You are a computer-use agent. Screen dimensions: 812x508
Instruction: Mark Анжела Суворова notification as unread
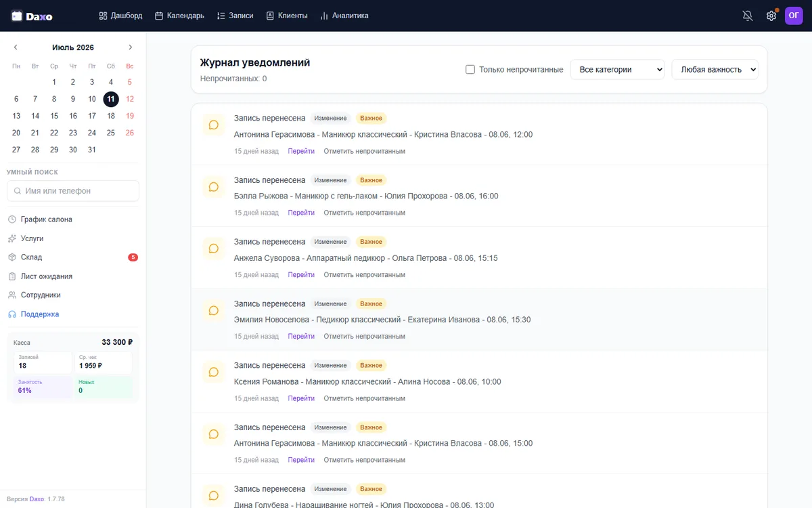coord(364,275)
